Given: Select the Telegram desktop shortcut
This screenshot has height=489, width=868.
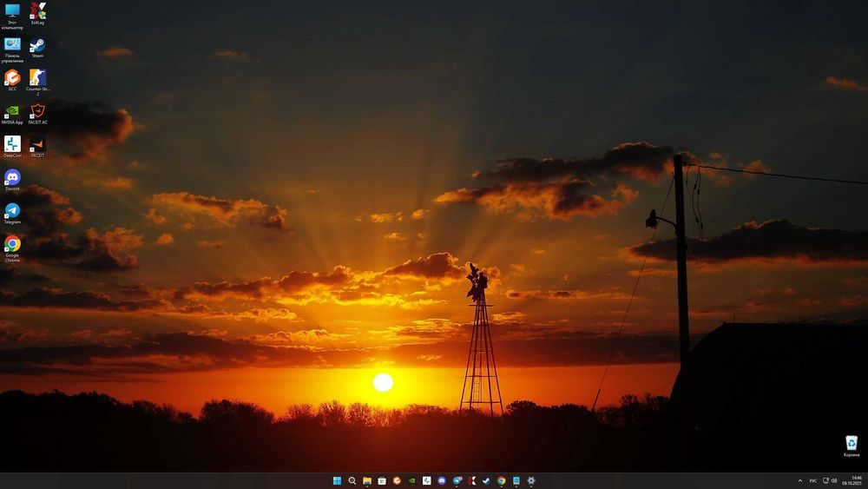Looking at the screenshot, I should pyautogui.click(x=12, y=213).
